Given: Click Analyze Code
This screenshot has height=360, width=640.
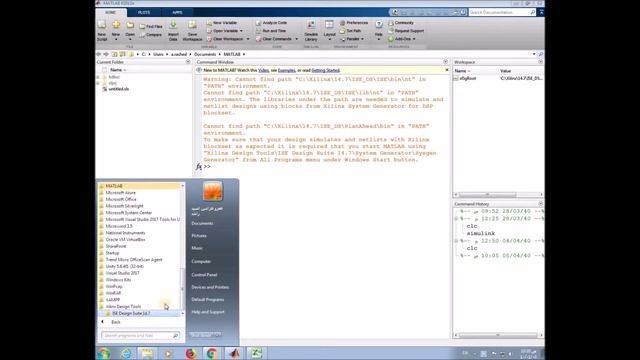Looking at the screenshot, I should [271, 23].
